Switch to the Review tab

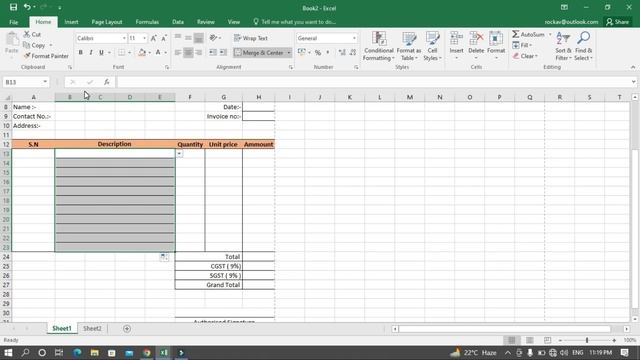pos(206,22)
